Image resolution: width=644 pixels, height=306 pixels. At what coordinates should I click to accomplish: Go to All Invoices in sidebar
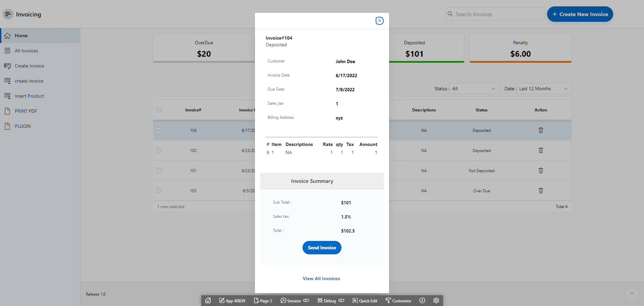coord(26,51)
